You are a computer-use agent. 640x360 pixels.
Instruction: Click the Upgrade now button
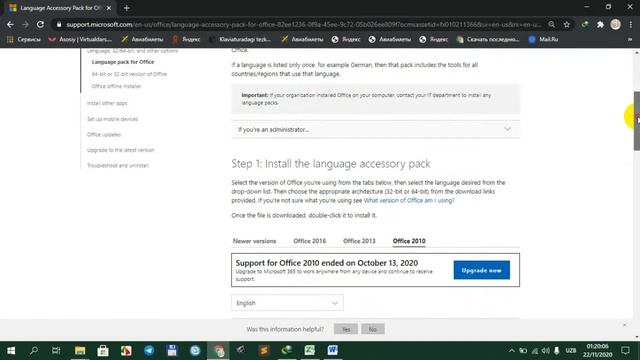pyautogui.click(x=482, y=270)
